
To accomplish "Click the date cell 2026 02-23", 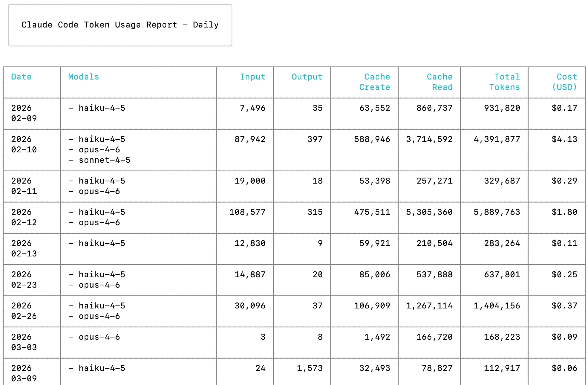I will pos(24,280).
